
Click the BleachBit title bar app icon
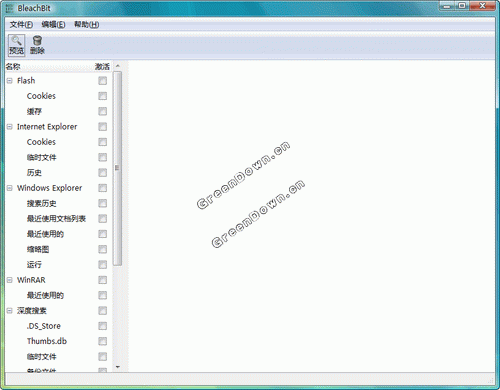point(10,8)
